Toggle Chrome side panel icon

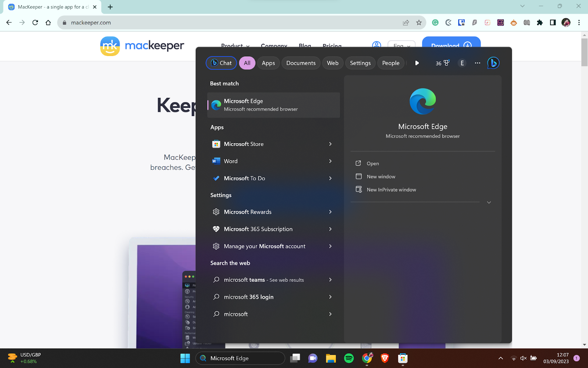coord(553,22)
